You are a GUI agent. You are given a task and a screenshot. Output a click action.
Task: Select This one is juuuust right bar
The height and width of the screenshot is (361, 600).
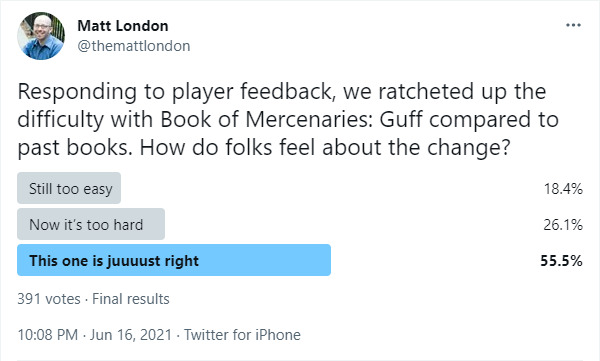pos(174,260)
